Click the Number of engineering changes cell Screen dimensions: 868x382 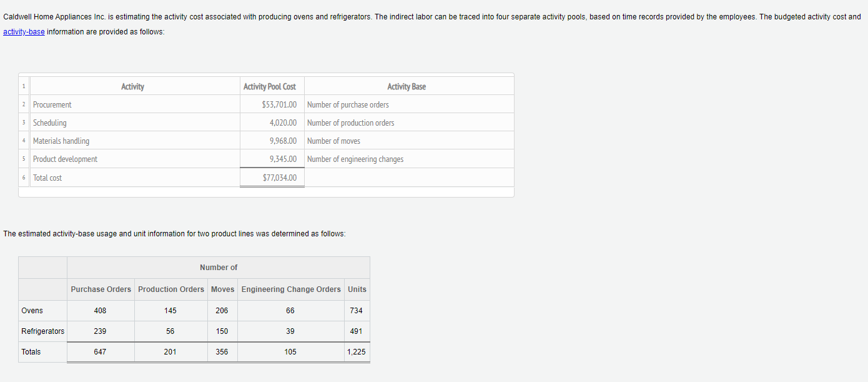[355, 159]
